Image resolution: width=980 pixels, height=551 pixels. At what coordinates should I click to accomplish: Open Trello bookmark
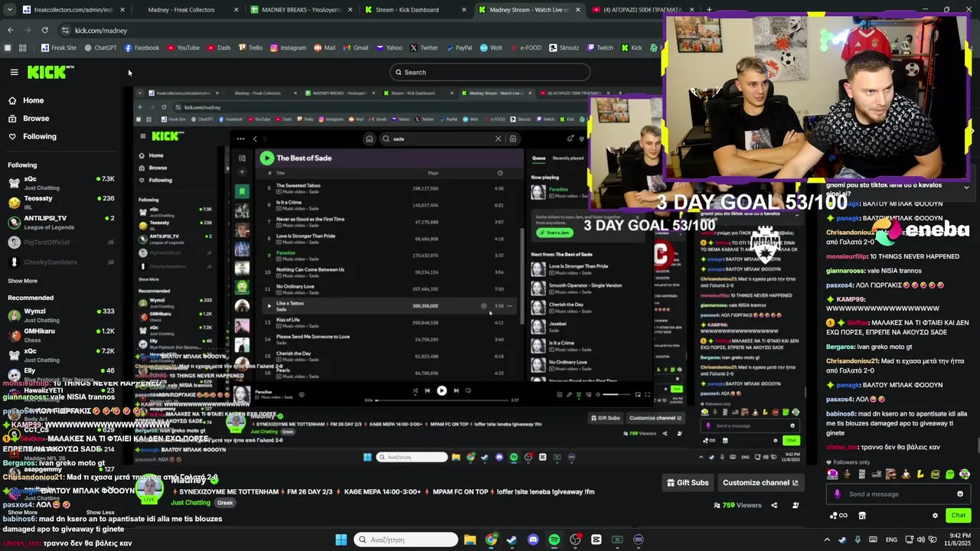250,47
